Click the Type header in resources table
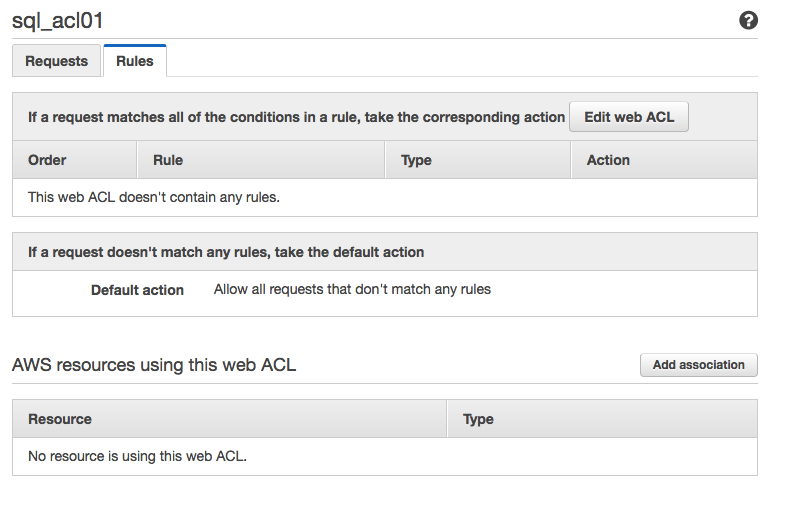This screenshot has height=517, width=785. [478, 419]
